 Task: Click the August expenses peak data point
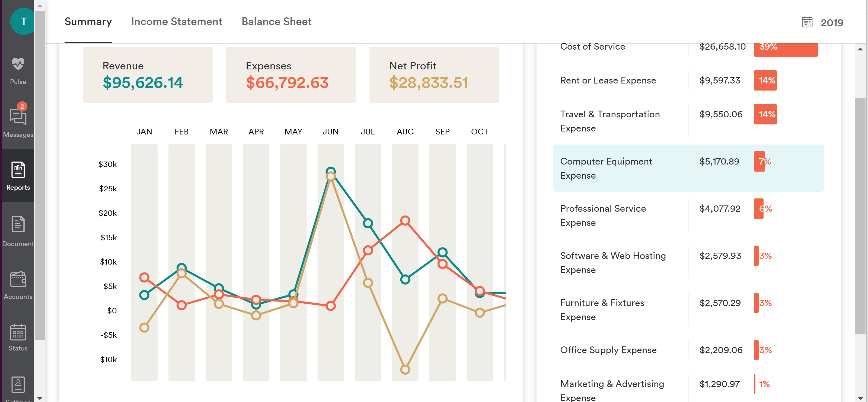click(x=405, y=221)
